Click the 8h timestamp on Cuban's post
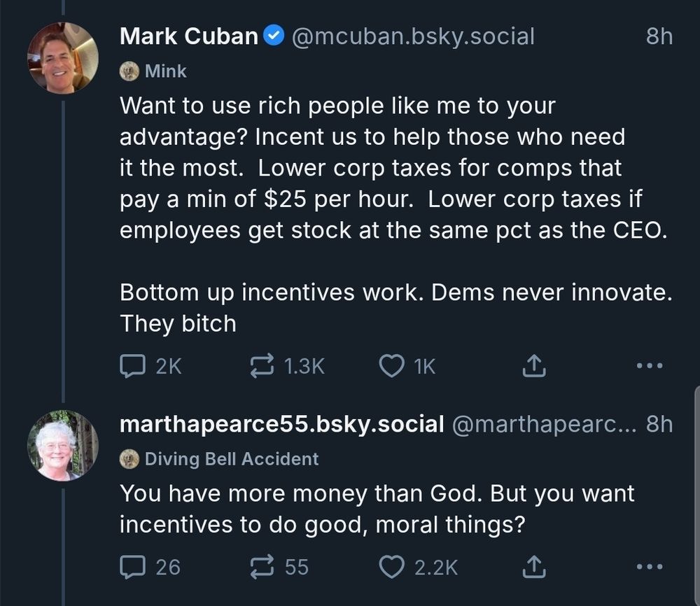 [x=659, y=36]
